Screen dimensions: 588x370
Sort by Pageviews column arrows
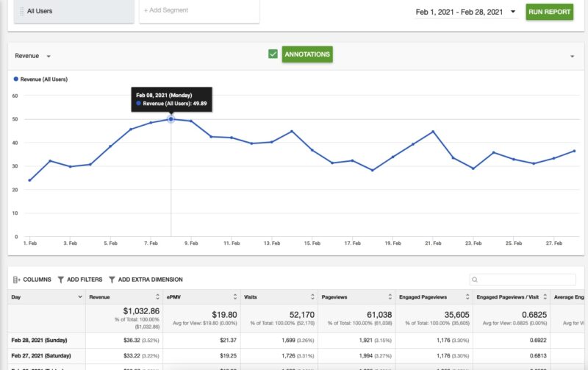click(x=390, y=297)
